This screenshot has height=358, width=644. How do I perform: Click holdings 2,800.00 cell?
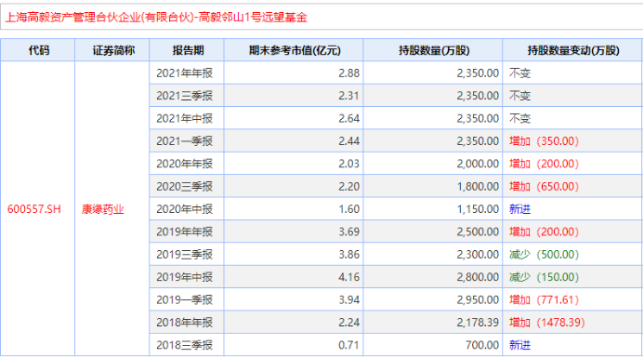pyautogui.click(x=432, y=277)
